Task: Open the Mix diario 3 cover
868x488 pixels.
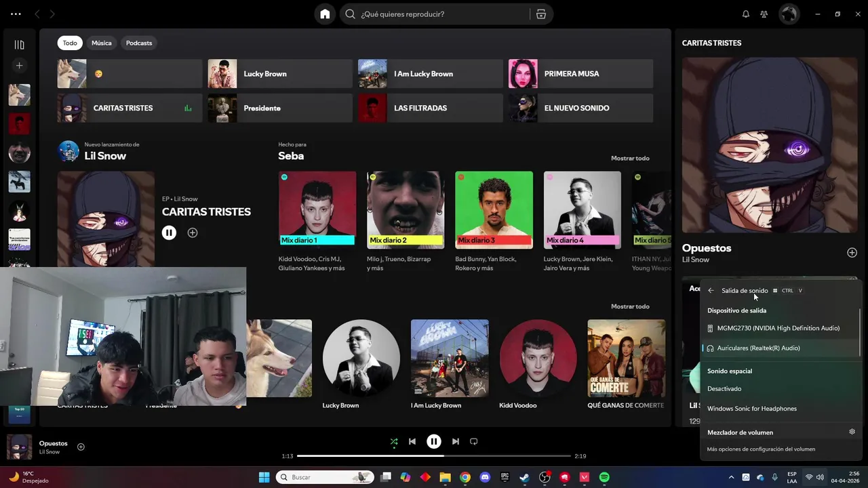Action: click(494, 210)
